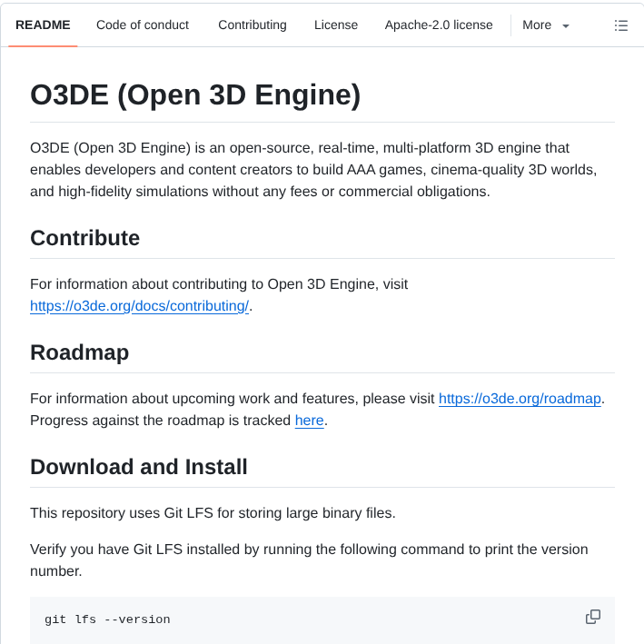The image size is (644, 644).
Task: Click the Contribute section heading
Action: pyautogui.click(x=85, y=238)
